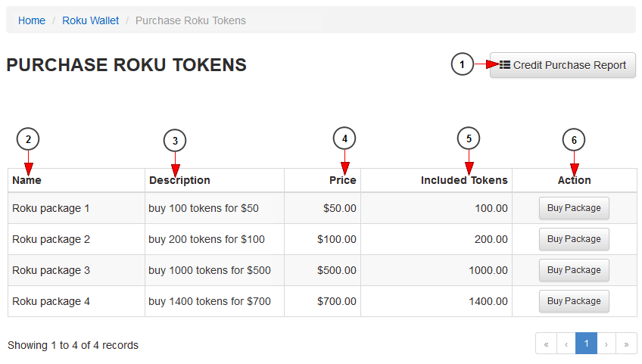Go to the Home breadcrumb link

[32, 20]
